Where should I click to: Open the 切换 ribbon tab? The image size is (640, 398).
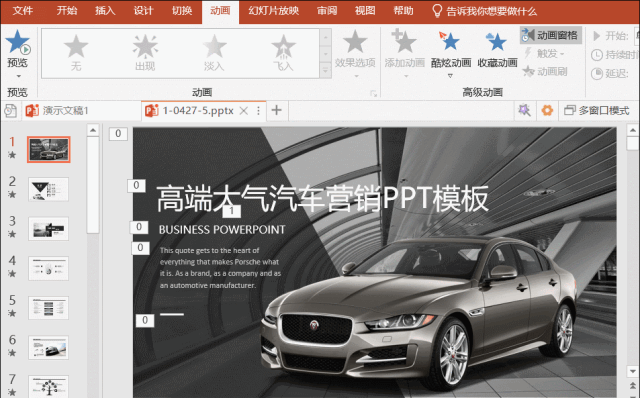[x=182, y=11]
